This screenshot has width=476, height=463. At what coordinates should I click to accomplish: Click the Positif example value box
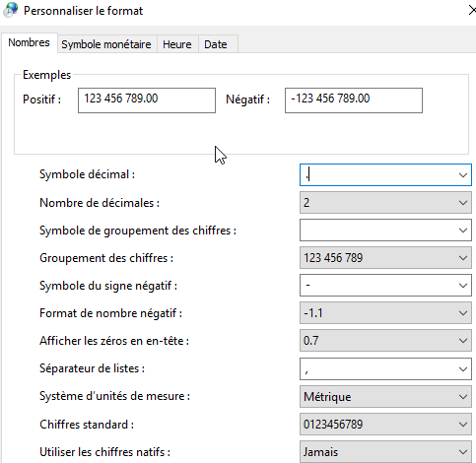[x=147, y=100]
